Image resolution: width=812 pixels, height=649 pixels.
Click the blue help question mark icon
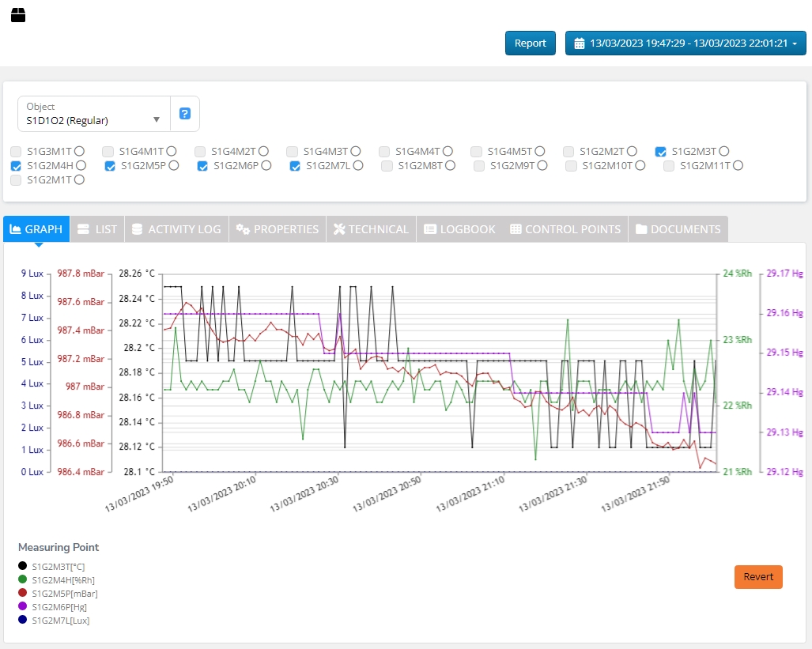tap(185, 114)
